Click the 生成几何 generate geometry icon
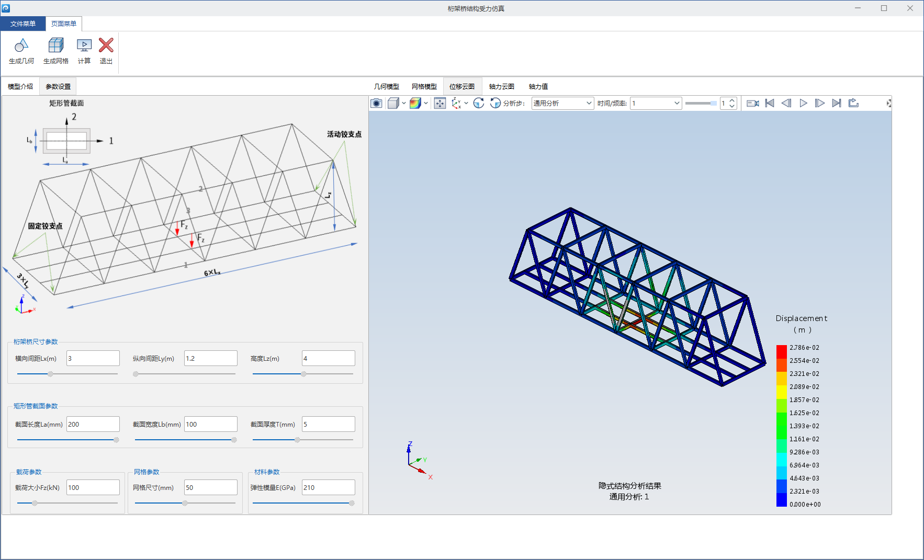This screenshot has height=560, width=924. pos(21,45)
